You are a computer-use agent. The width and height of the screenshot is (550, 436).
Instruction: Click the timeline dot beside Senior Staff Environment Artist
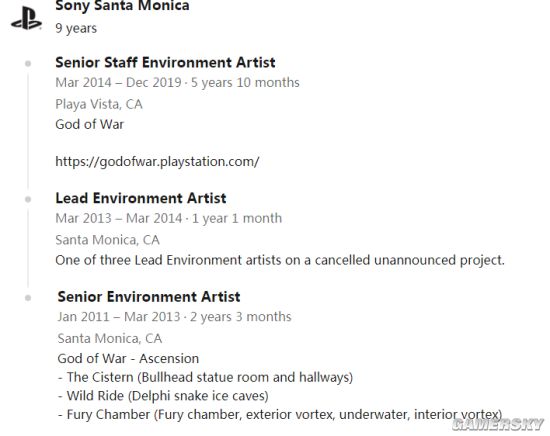click(28, 63)
